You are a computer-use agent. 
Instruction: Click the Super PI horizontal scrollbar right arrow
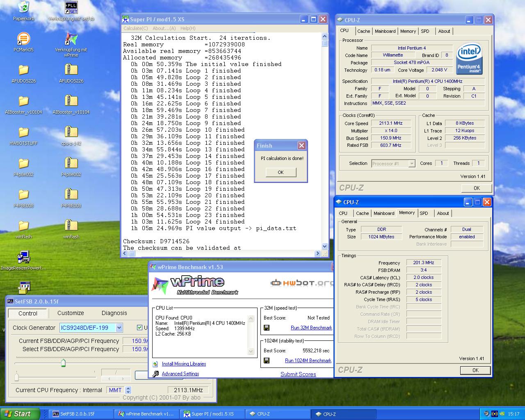(317, 253)
